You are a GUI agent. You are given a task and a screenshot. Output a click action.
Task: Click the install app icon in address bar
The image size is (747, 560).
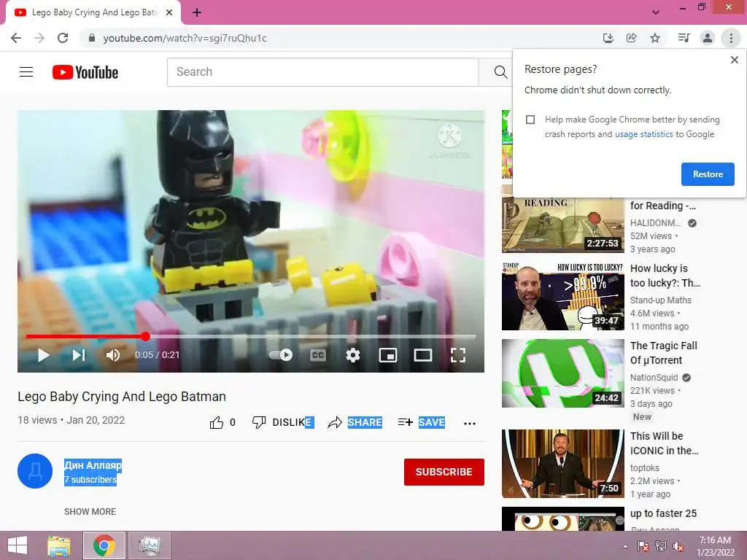608,38
